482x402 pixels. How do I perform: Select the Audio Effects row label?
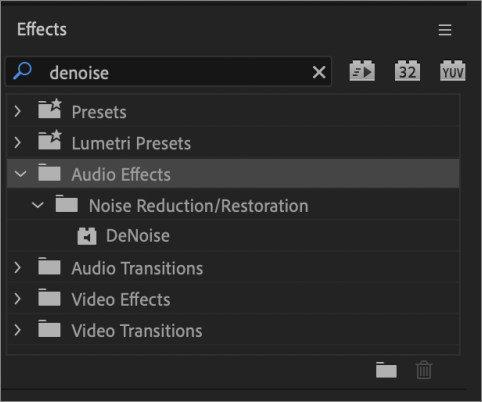click(x=121, y=174)
